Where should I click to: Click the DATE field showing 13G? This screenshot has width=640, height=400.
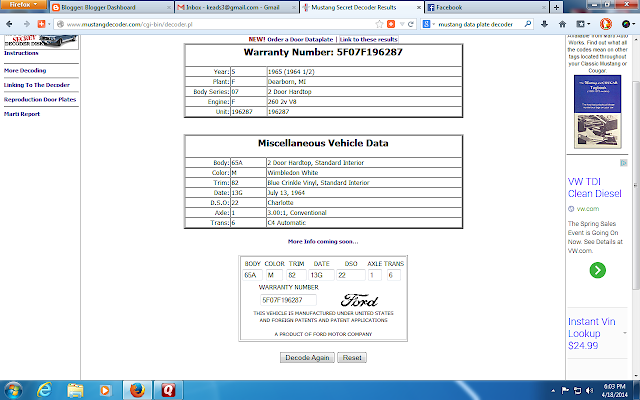(x=321, y=275)
